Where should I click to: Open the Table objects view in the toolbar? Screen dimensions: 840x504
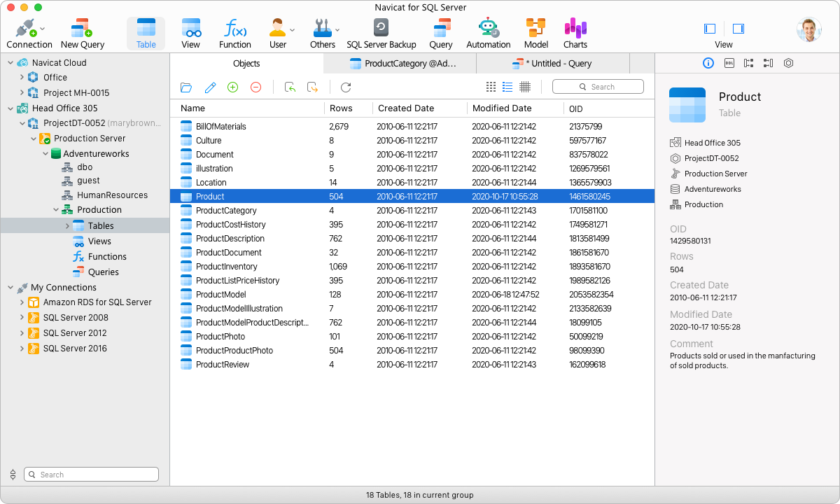point(146,31)
